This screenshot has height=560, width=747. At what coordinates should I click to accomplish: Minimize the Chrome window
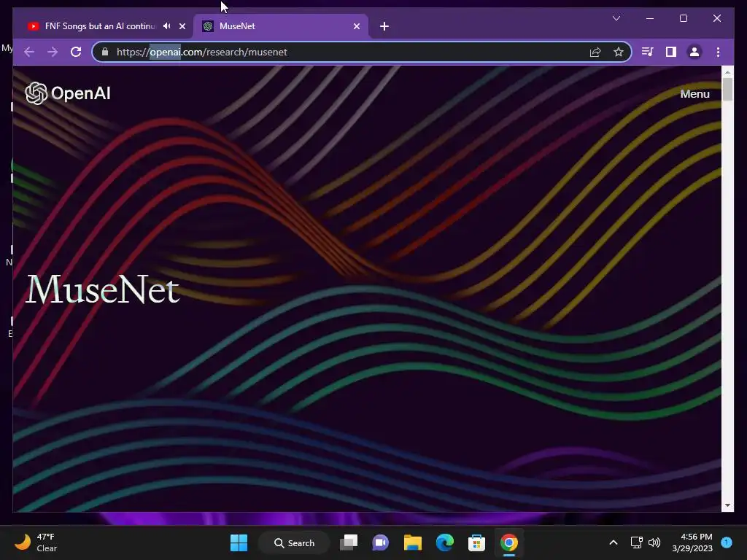tap(650, 18)
